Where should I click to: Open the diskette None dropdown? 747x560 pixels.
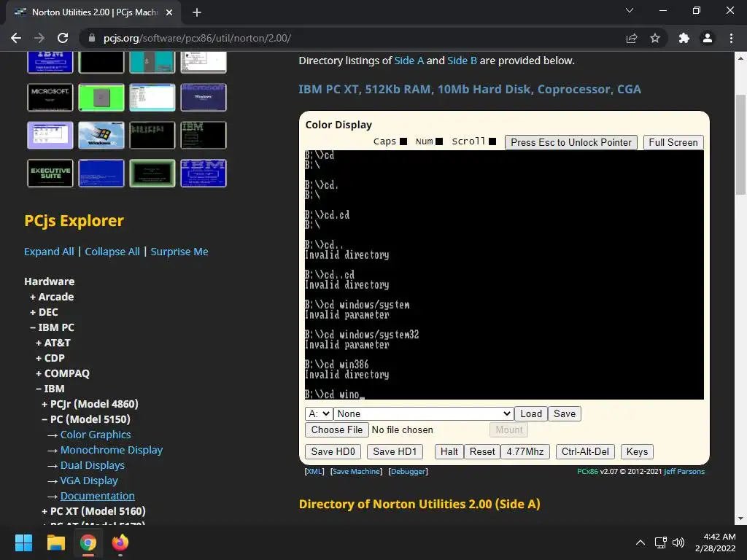424,414
